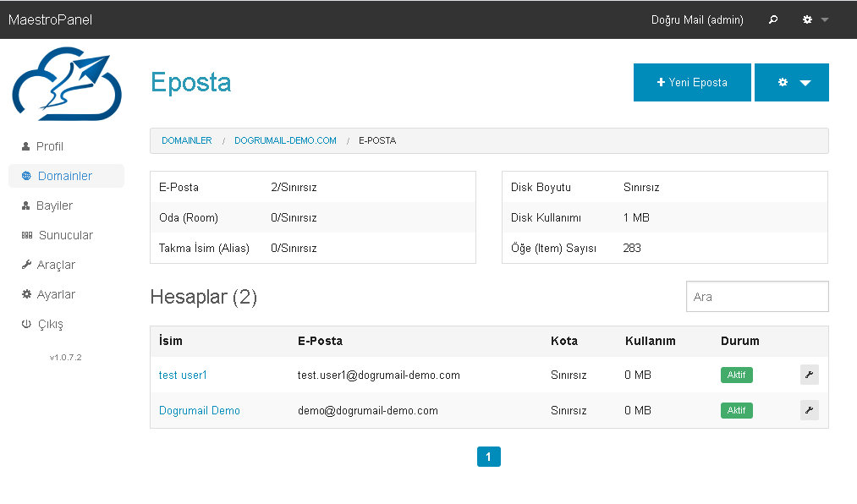Image resolution: width=857 pixels, height=504 pixels.
Task: Click the E-Posta column header
Action: click(x=320, y=341)
